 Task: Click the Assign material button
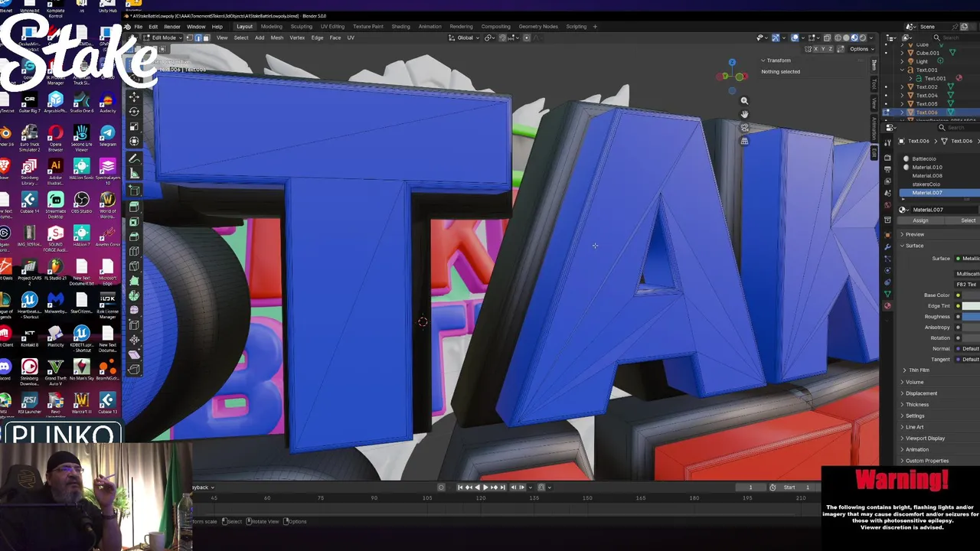tap(920, 220)
